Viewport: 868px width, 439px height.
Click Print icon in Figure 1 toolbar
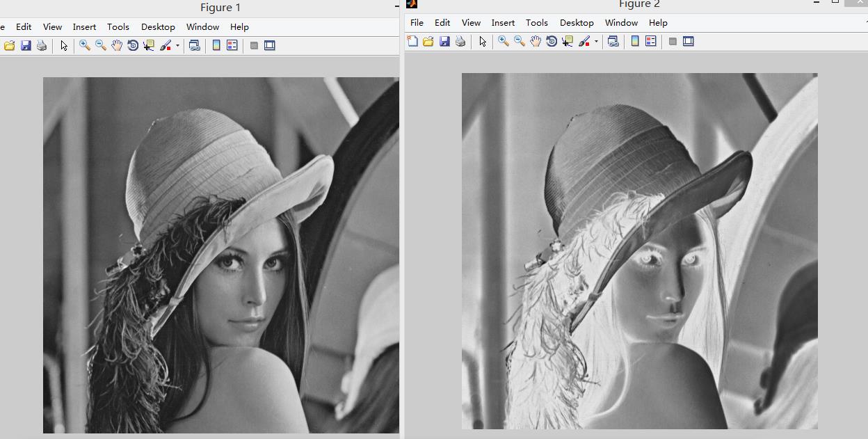(x=42, y=46)
